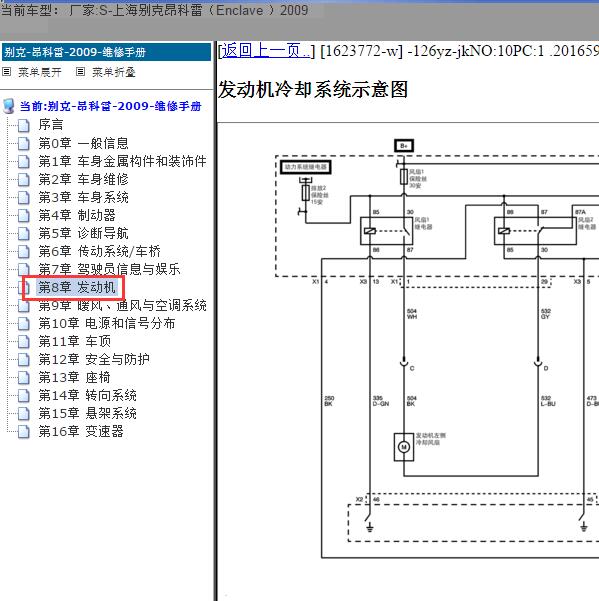This screenshot has width=599, height=601.
Task: Open 第4章 制动器 chapter
Action: click(77, 215)
